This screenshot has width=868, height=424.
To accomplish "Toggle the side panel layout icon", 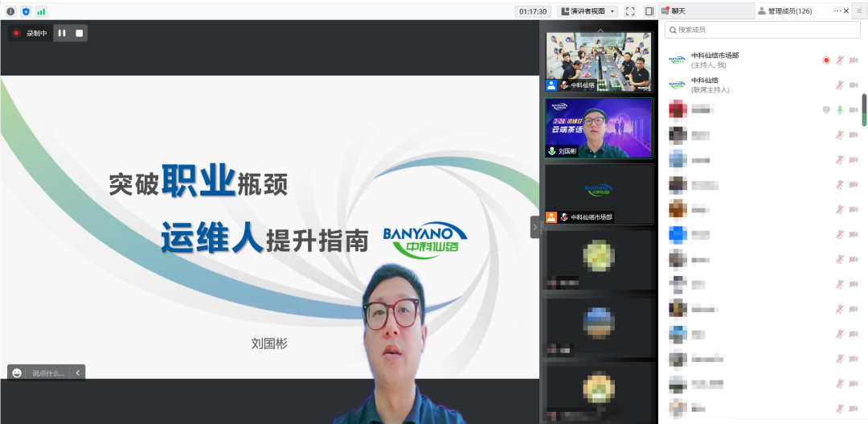I will 649,11.
